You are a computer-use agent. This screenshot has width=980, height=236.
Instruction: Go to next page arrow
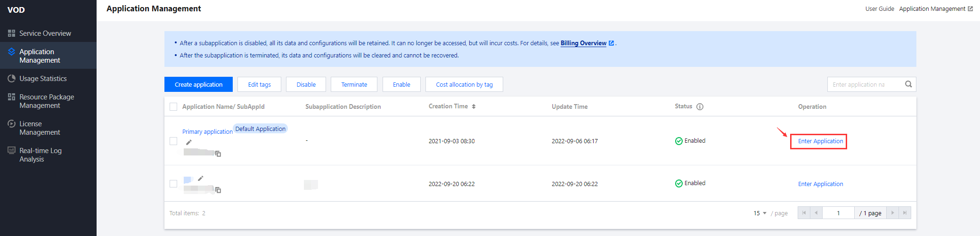coord(892,213)
